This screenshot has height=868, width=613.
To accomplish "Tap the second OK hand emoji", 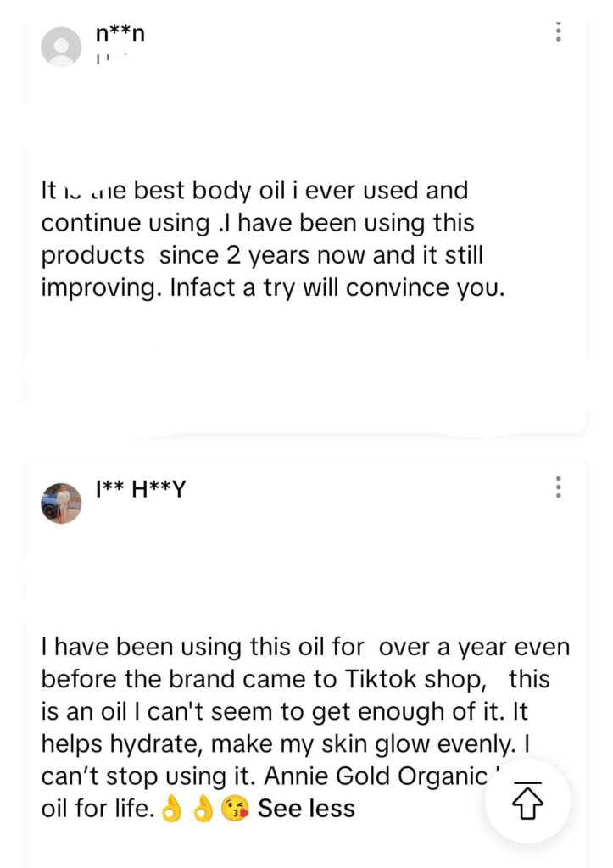I will [202, 809].
